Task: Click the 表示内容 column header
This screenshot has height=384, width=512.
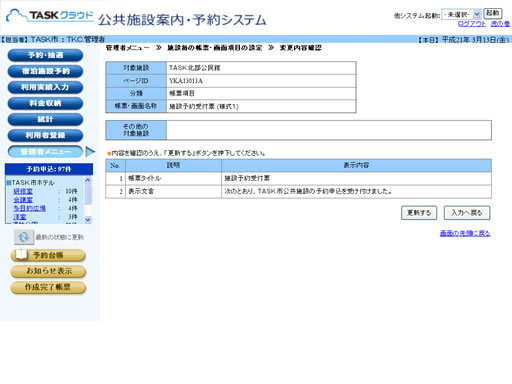Action: pos(356,165)
